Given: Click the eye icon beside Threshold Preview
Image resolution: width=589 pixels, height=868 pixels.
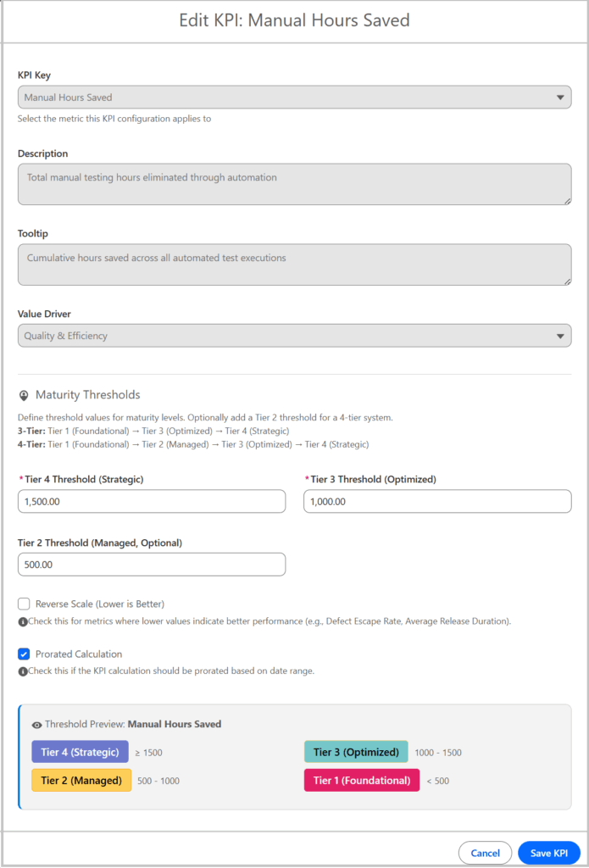Looking at the screenshot, I should [x=36, y=725].
